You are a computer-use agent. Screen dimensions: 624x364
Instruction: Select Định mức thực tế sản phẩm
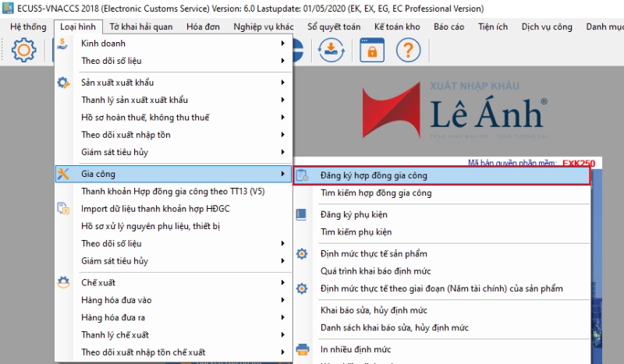(x=374, y=253)
